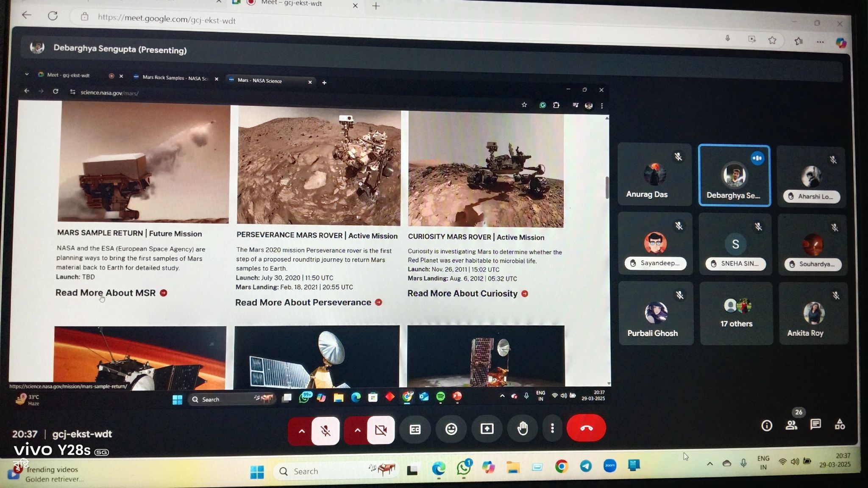
Task: Click the present now screen-share icon
Action: pos(487,429)
